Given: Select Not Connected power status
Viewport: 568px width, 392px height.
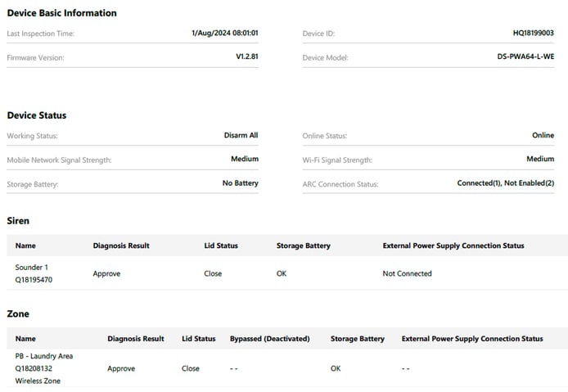Looking at the screenshot, I should pos(407,273).
